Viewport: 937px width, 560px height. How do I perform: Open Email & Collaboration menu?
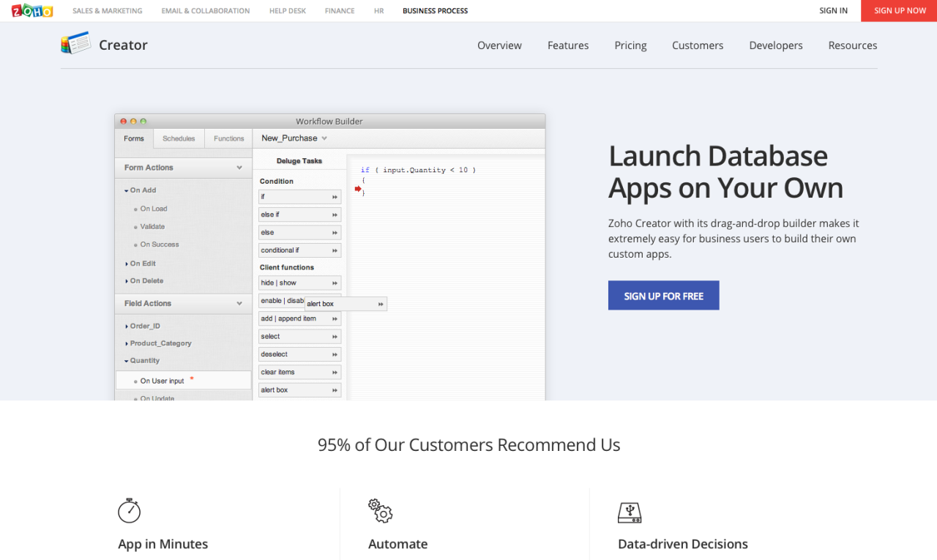206,11
